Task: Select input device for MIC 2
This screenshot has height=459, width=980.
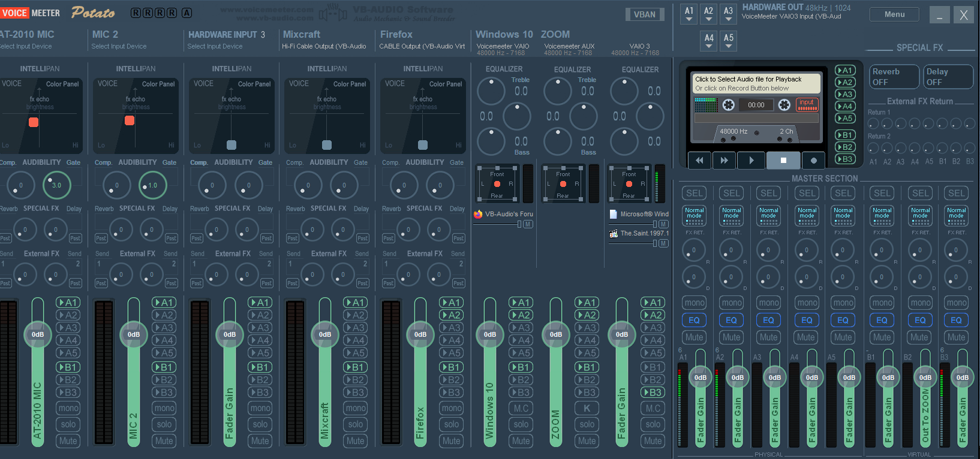Action: point(119,46)
